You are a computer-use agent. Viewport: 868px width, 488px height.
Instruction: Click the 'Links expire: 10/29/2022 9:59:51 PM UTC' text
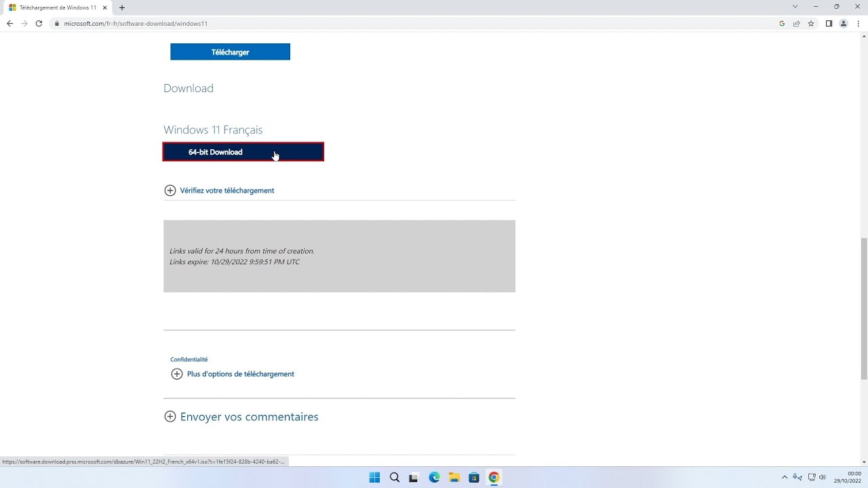235,262
